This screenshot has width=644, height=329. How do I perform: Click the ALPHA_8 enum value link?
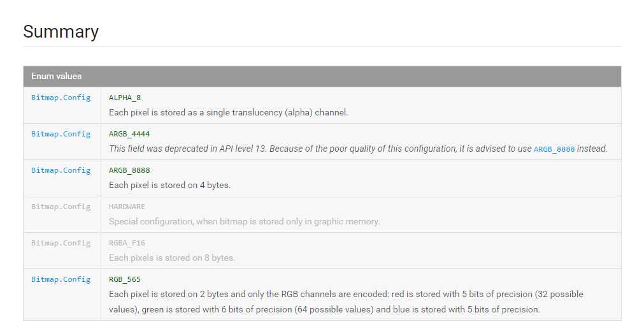pos(125,98)
